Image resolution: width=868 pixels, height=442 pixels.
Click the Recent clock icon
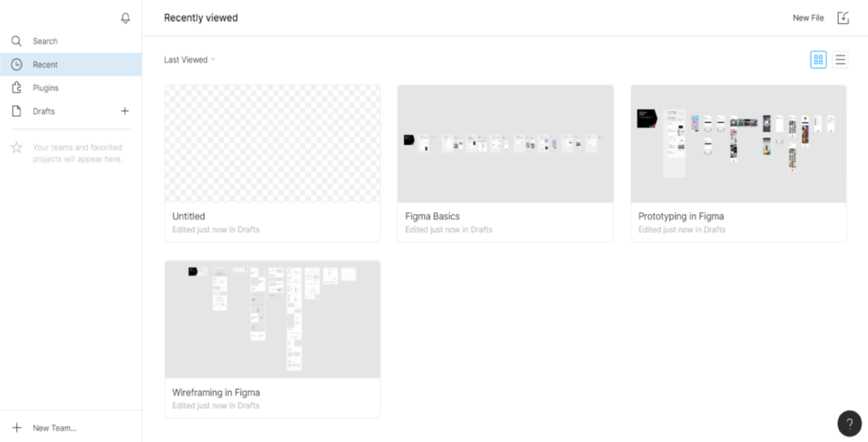coord(17,64)
